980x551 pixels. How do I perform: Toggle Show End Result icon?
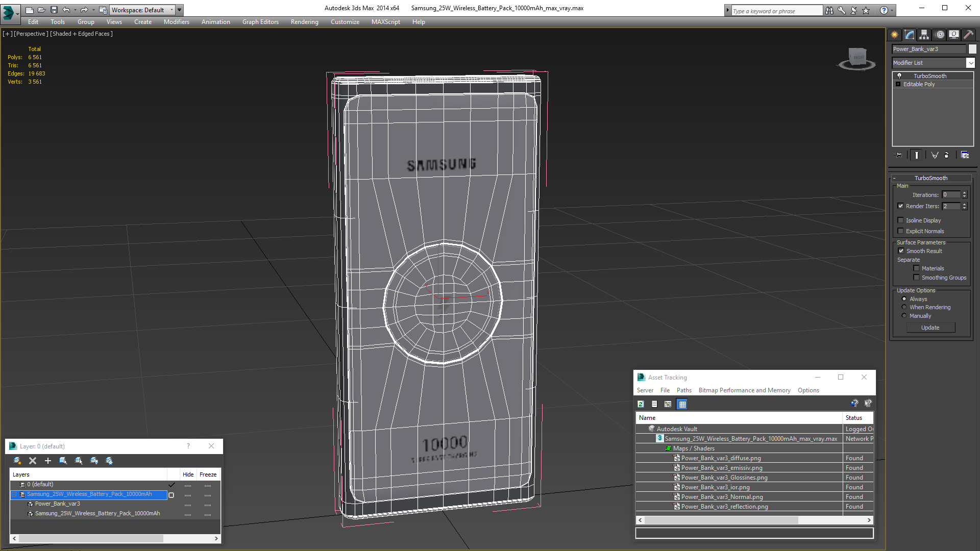pyautogui.click(x=917, y=155)
